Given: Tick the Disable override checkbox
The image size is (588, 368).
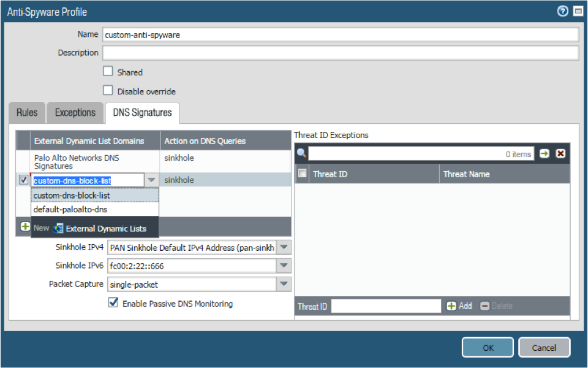Looking at the screenshot, I should coord(108,91).
